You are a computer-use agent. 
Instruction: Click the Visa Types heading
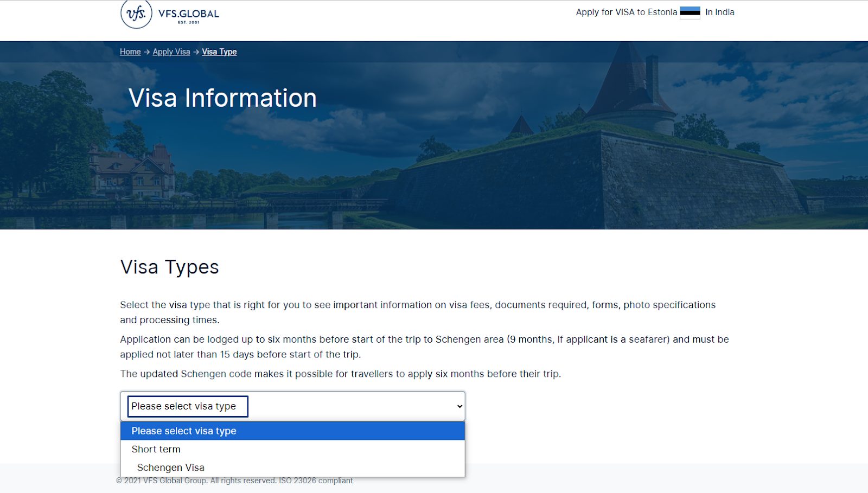point(169,267)
